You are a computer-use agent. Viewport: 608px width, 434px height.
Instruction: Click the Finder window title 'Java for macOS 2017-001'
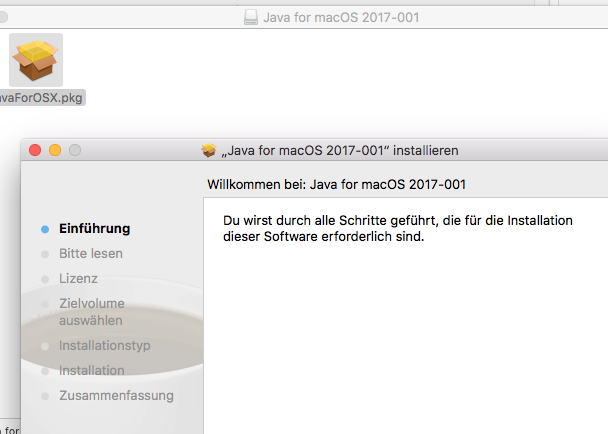point(341,17)
